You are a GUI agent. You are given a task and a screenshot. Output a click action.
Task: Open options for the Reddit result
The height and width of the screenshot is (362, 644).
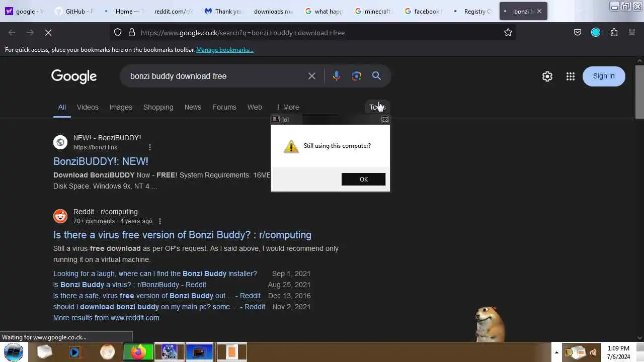160,221
